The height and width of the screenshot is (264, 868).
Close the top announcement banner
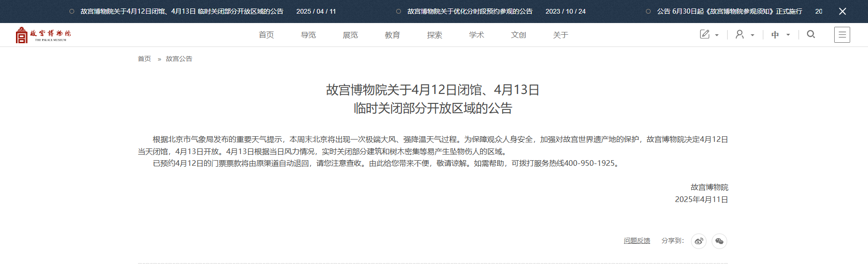coord(843,11)
